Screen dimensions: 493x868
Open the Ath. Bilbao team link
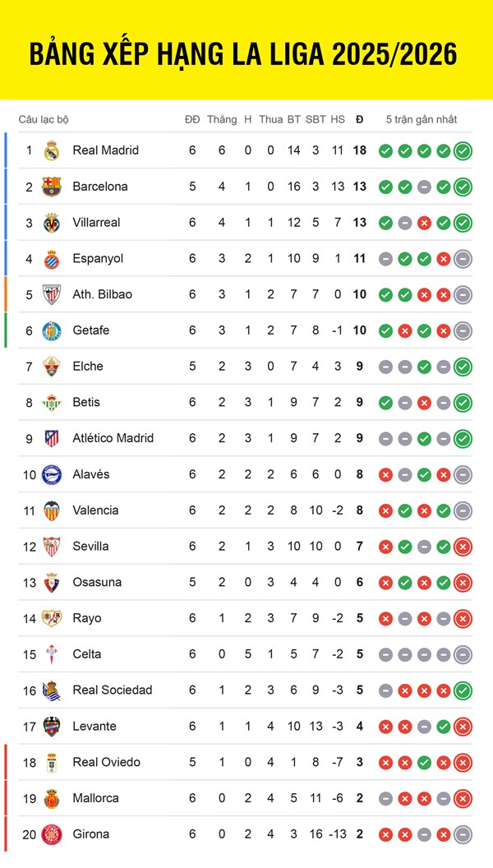pos(102,294)
